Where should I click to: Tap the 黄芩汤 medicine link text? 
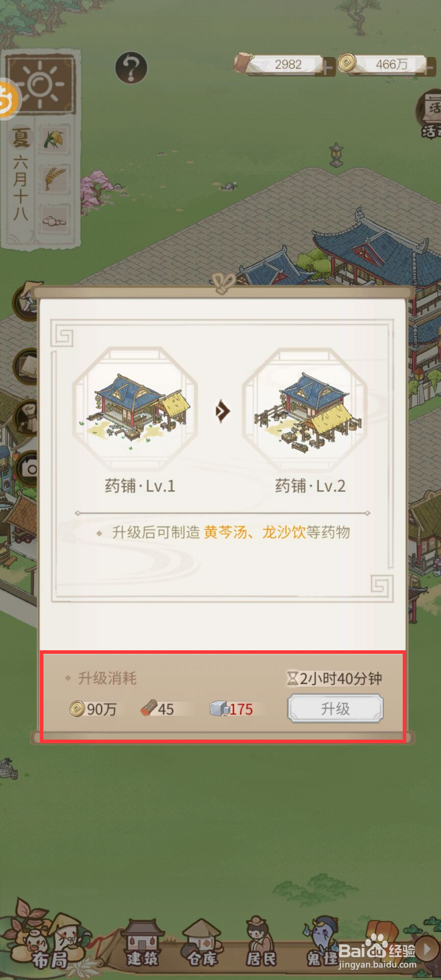pyautogui.click(x=225, y=532)
